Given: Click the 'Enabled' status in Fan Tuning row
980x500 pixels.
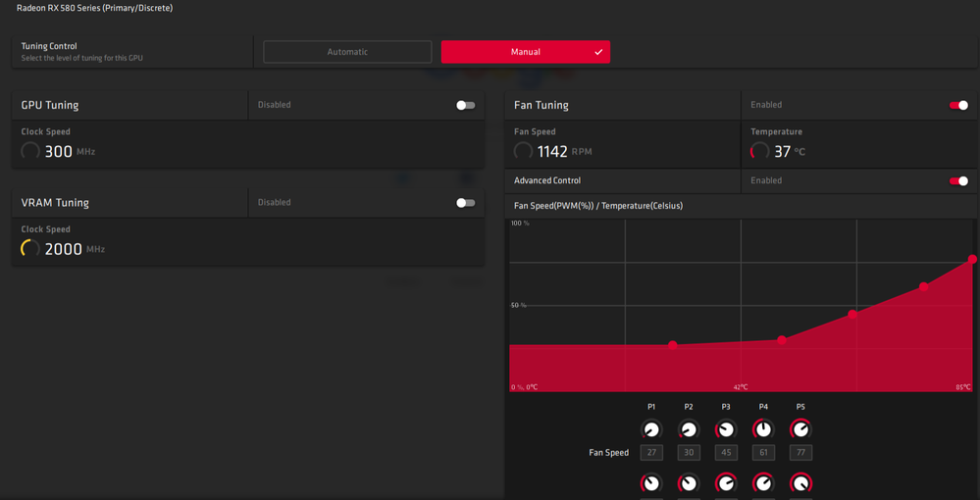Looking at the screenshot, I should pos(766,105).
